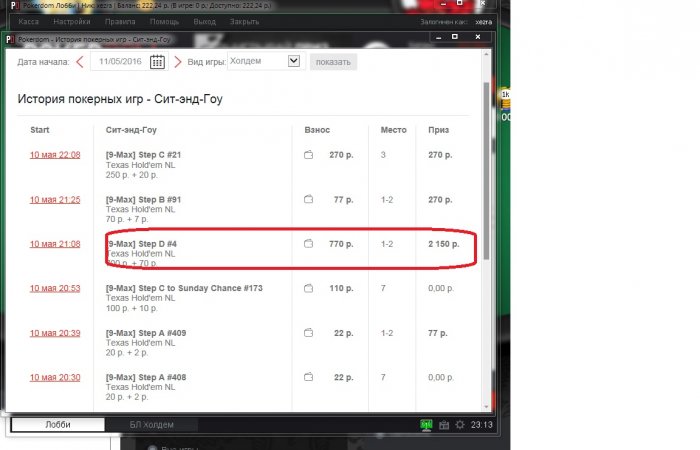Click wallet icon in Sunday Chance #173 row
700x450 pixels.
308,288
